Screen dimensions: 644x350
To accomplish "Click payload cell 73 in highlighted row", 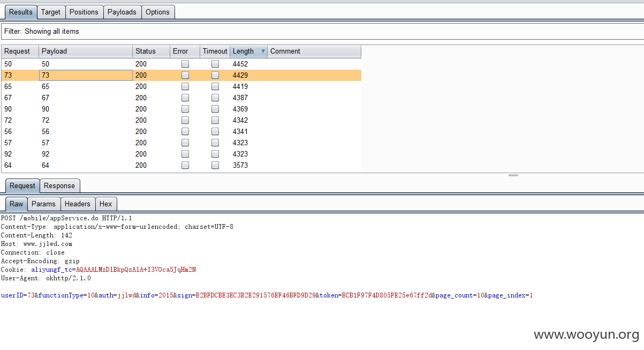I will (x=86, y=75).
